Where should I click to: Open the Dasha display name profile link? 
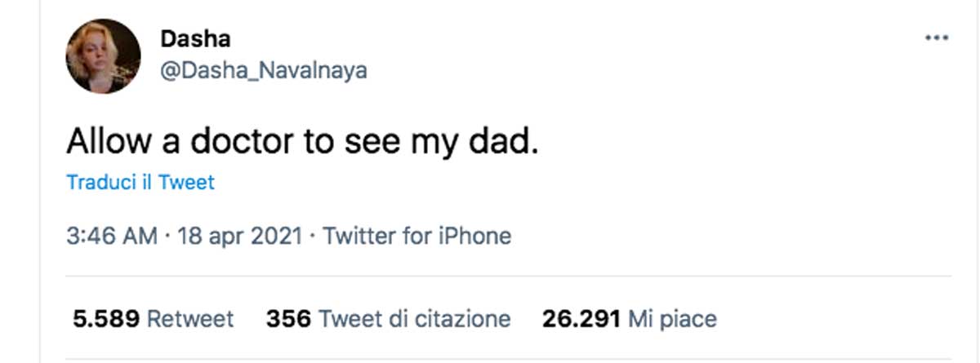pos(195,38)
